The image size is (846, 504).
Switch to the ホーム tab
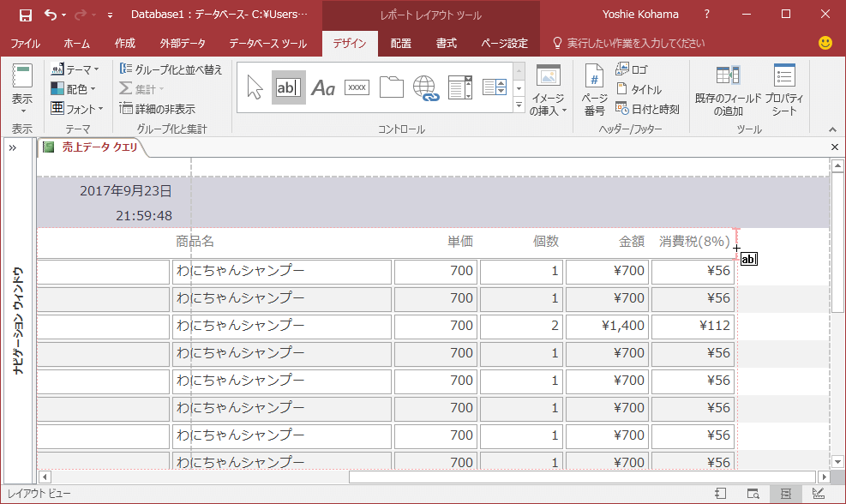click(x=76, y=43)
